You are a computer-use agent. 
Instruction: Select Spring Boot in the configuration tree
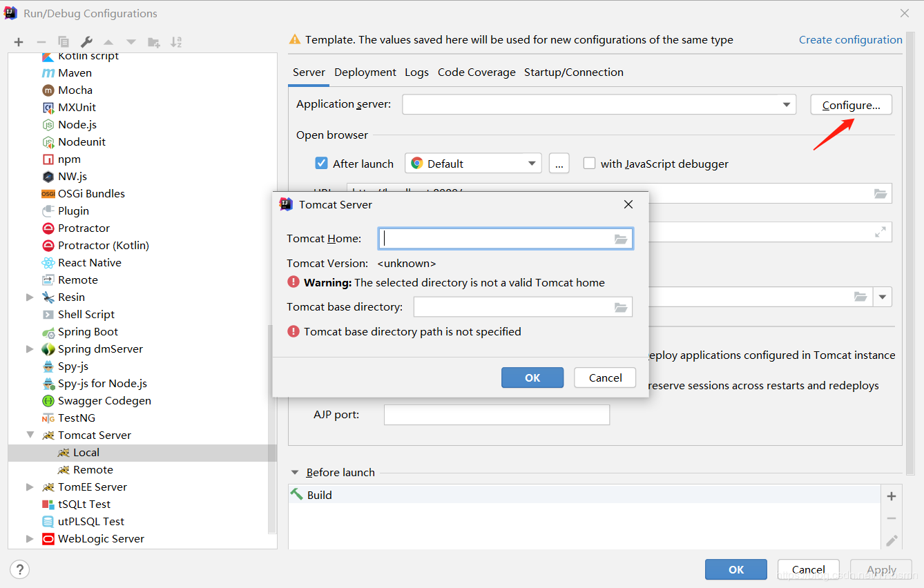[x=88, y=332]
